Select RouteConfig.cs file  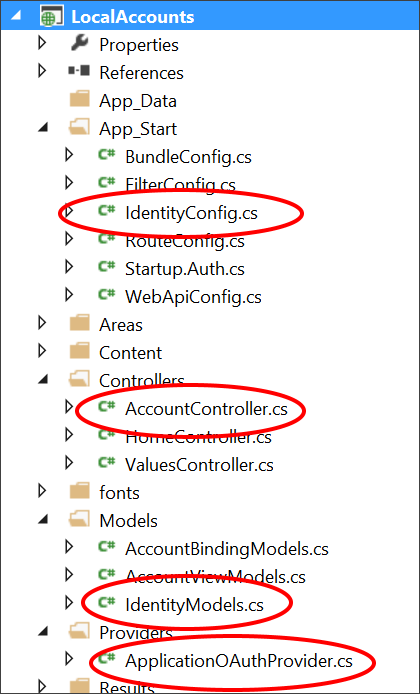tap(185, 241)
